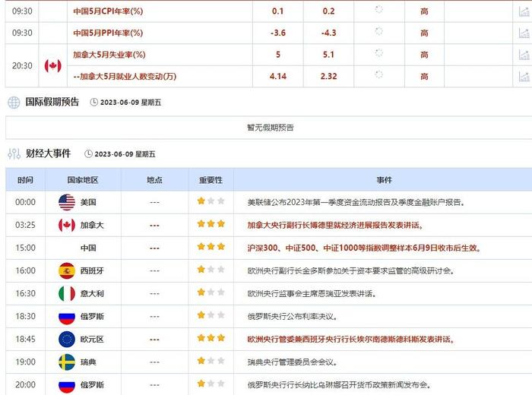
Task: Click the unemployment forecast value 5.1
Action: pyautogui.click(x=328, y=55)
